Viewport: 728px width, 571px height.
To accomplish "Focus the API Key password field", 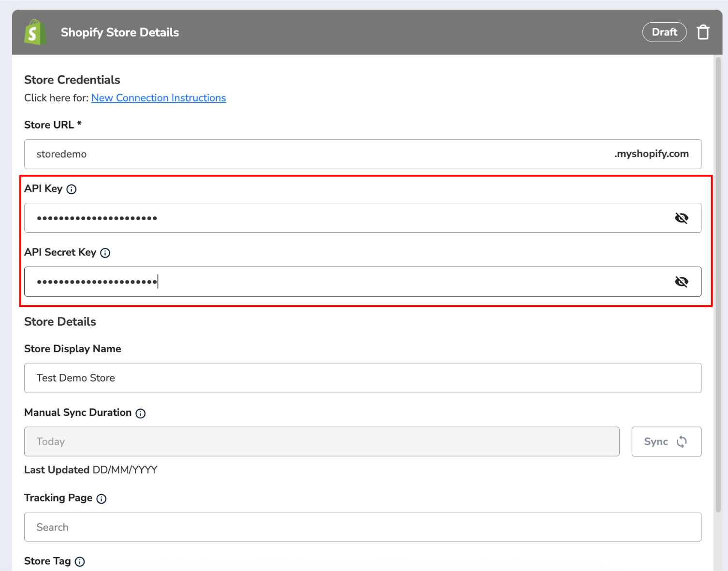I will tap(363, 218).
